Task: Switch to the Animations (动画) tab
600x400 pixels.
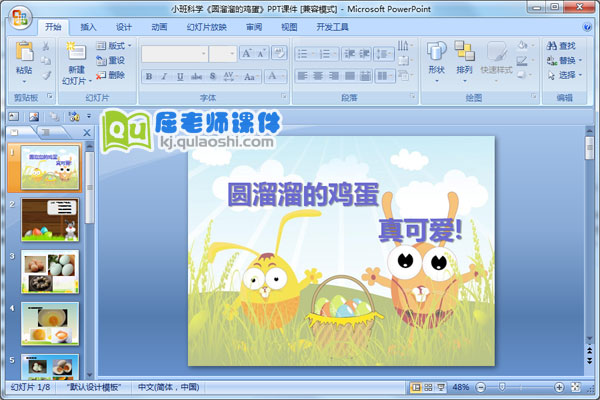Action: [x=159, y=27]
